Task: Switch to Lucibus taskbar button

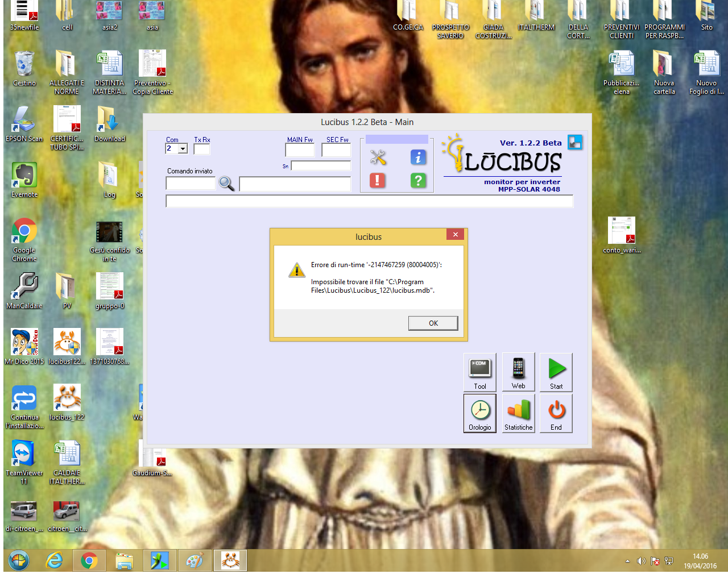Action: (x=230, y=561)
